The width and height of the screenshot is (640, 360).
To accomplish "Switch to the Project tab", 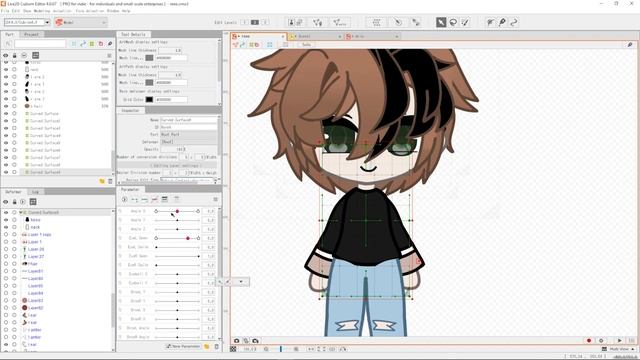I will point(31,35).
